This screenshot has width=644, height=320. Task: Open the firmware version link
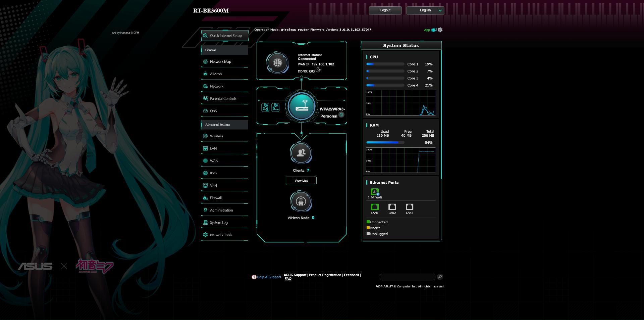point(355,30)
